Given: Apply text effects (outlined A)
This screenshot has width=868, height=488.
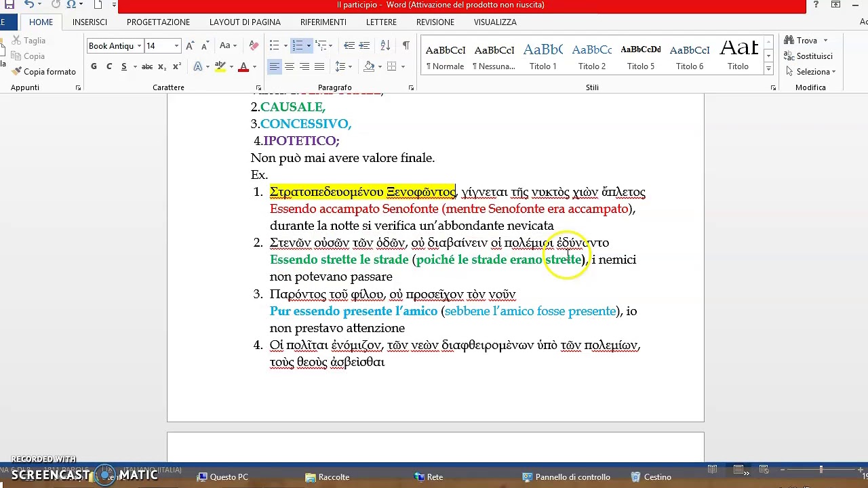Looking at the screenshot, I should [197, 66].
